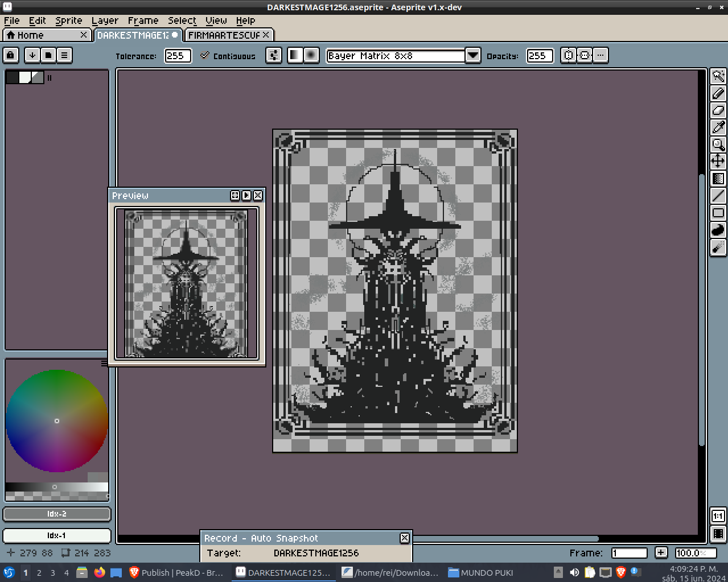This screenshot has height=582, width=728.
Task: Click the Frame number field
Action: click(630, 553)
